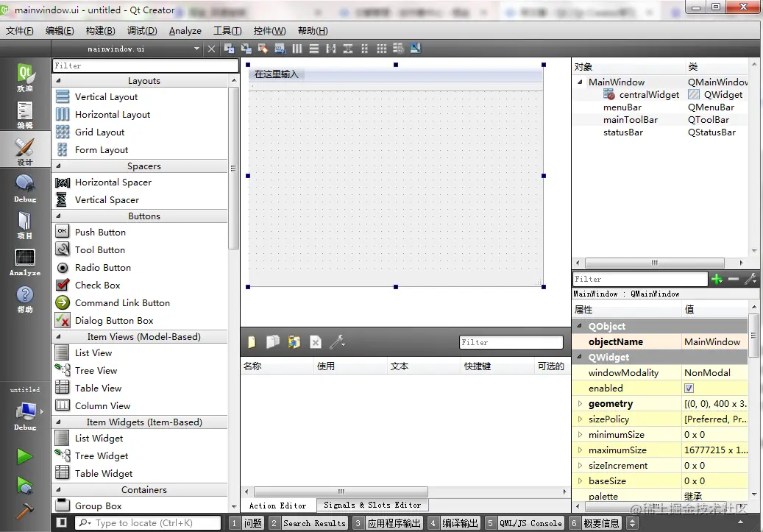This screenshot has width=763, height=532.
Task: Click the Paste action icon in Action Editor
Action: (294, 342)
